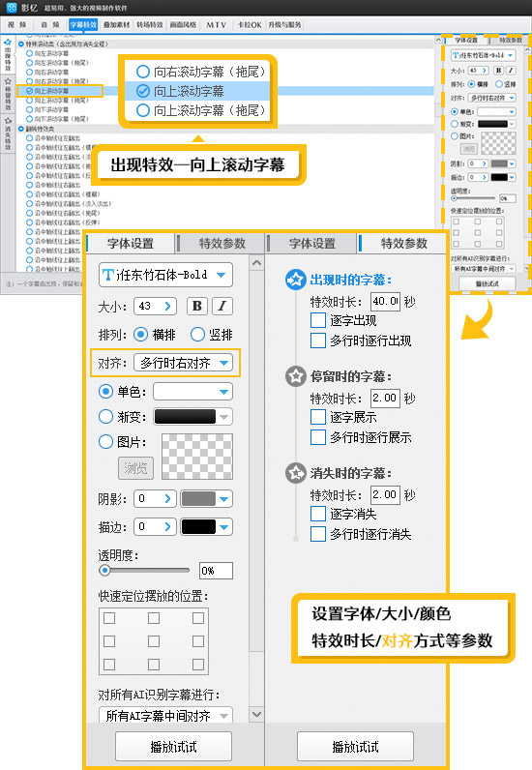
Task: Click the 描边 black swatch, enlarged panel
Action: click(x=198, y=527)
